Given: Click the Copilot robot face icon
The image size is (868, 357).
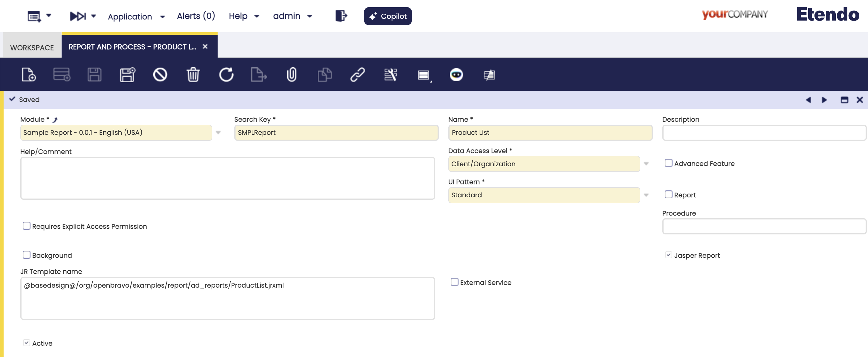Looking at the screenshot, I should click(456, 74).
